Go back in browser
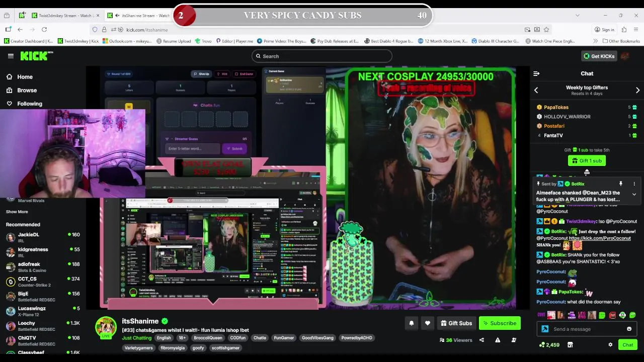This screenshot has width=644, height=362. click(20, 30)
